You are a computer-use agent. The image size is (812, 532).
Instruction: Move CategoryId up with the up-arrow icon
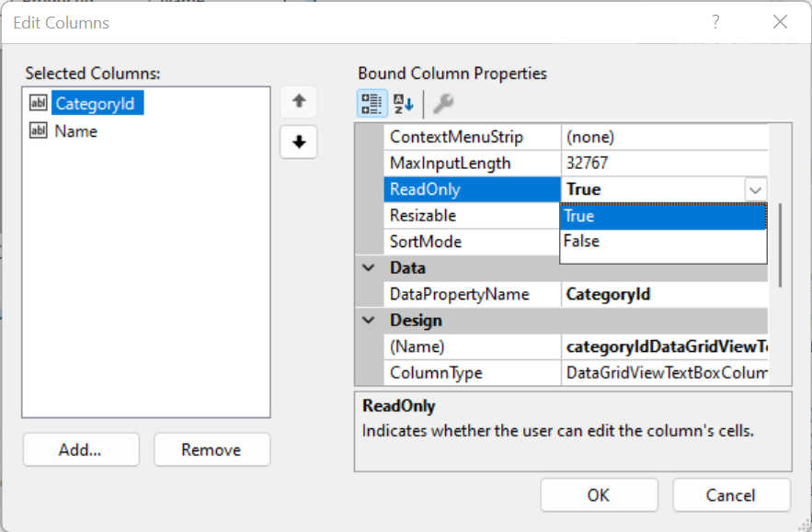click(x=299, y=101)
